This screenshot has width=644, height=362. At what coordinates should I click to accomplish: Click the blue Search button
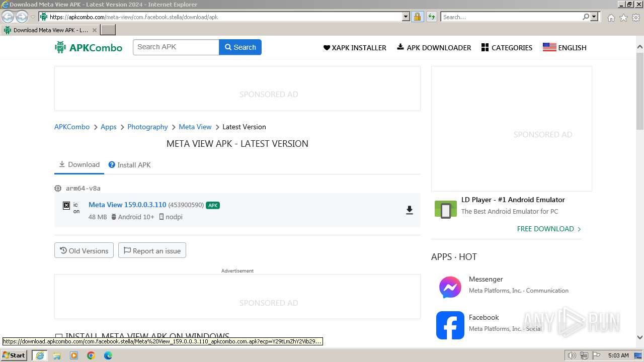click(x=240, y=47)
